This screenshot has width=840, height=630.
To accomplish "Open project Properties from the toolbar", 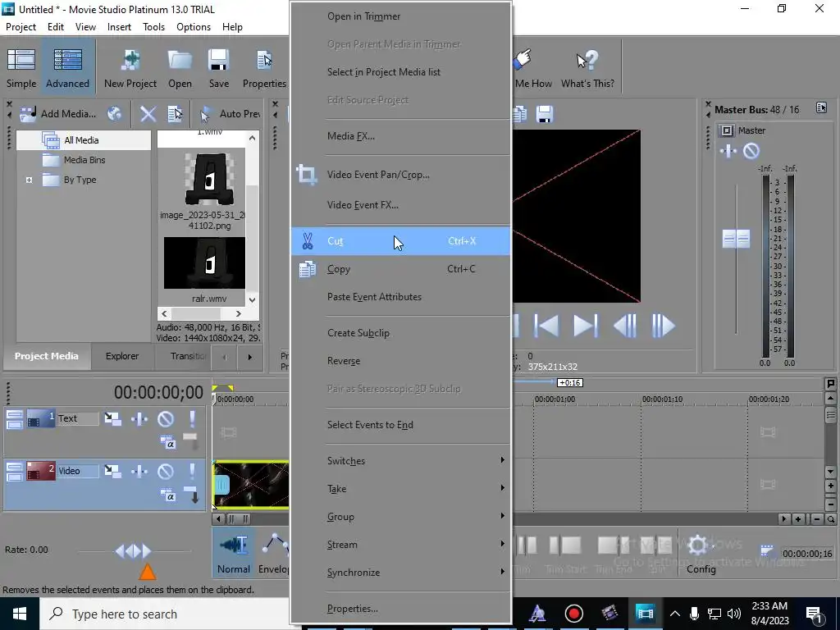I will pos(264,68).
